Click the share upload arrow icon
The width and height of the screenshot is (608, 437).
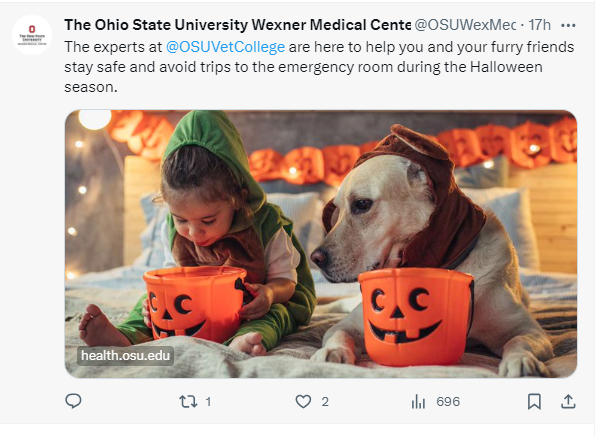pos(568,401)
